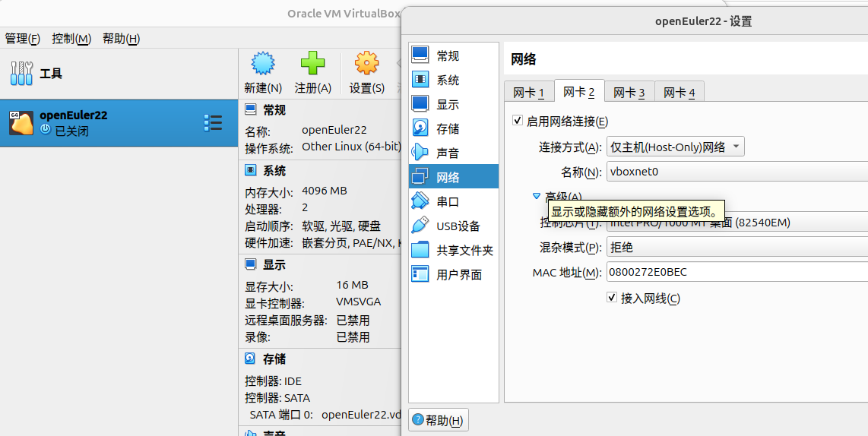Toggle the 启用网络连接(E) checkbox
Image resolution: width=868 pixels, height=436 pixels.
pos(518,121)
